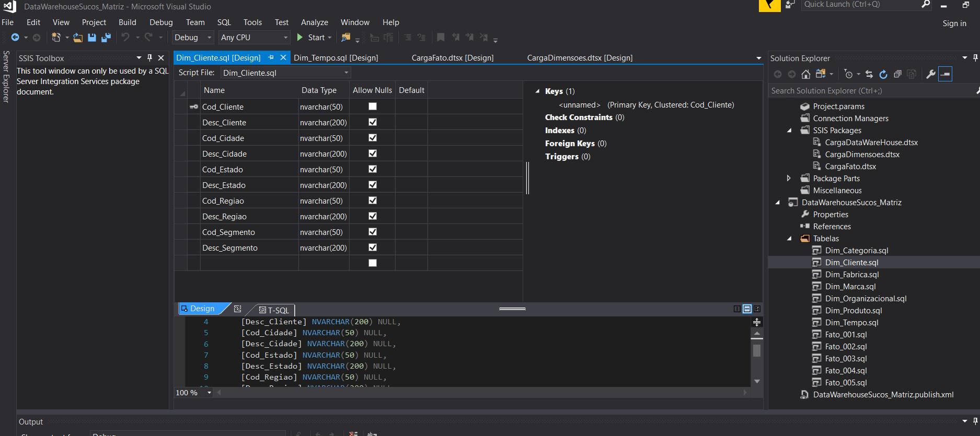
Task: Switch to CargaDimensoes.dtsx [Design] tab
Action: 580,58
